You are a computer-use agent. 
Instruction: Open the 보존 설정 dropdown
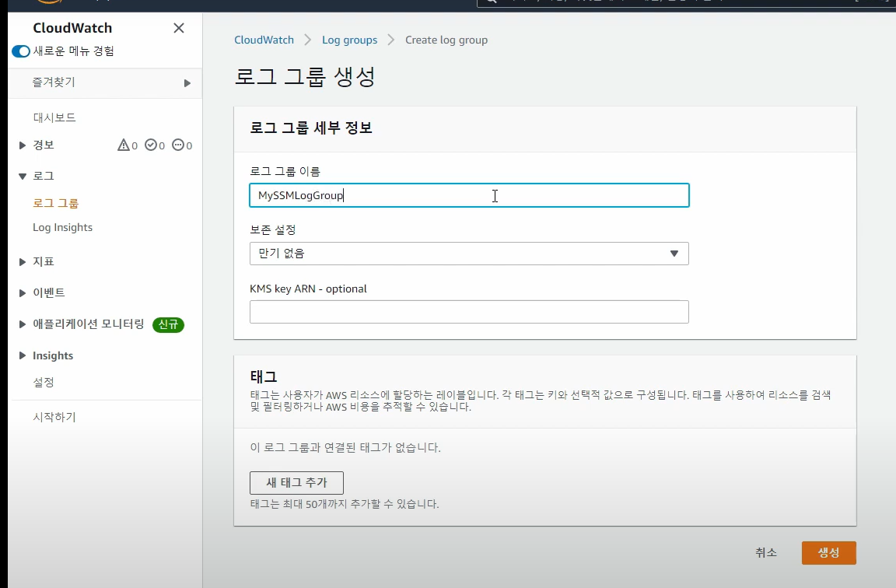(469, 254)
